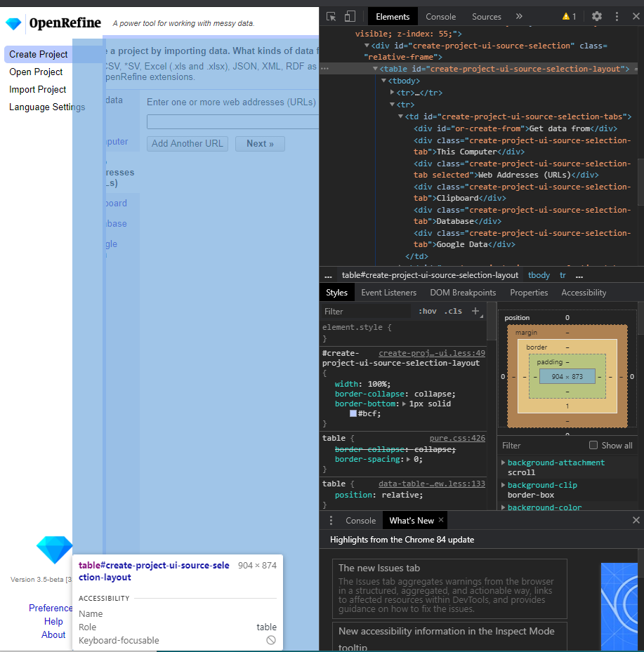Open the drawer Console tab
This screenshot has height=652, width=644.
click(x=360, y=520)
